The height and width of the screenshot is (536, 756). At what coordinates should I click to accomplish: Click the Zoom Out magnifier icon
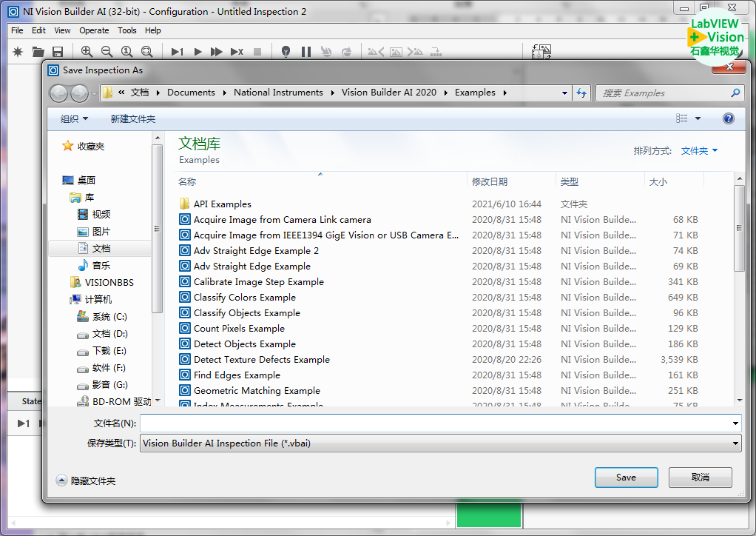(107, 52)
